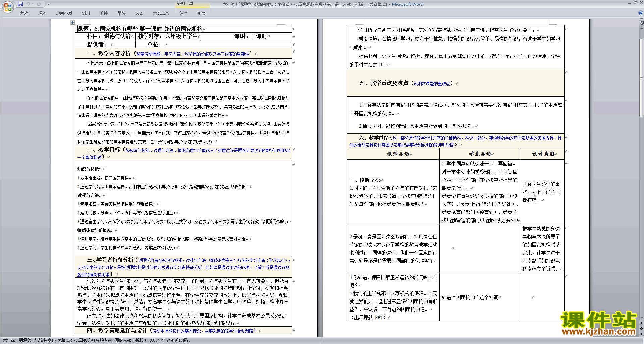Click the scrollbar down arrow
Screen dimensions: 644x344
[641, 318]
